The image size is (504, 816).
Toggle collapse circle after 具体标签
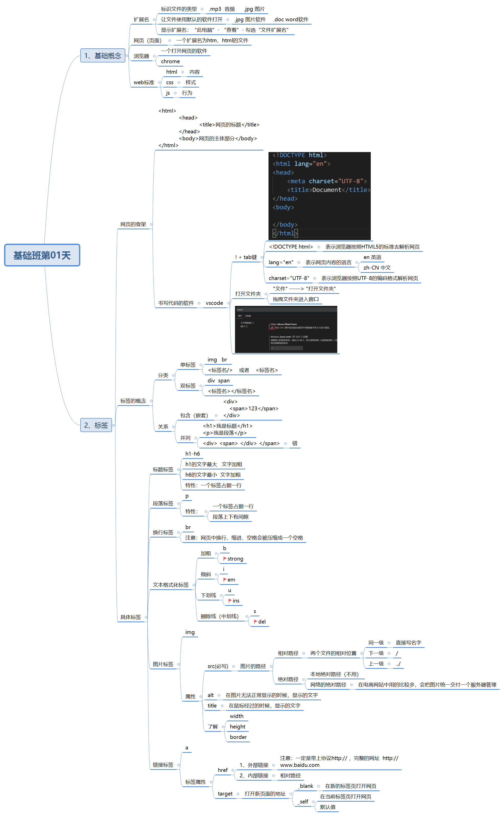click(146, 617)
